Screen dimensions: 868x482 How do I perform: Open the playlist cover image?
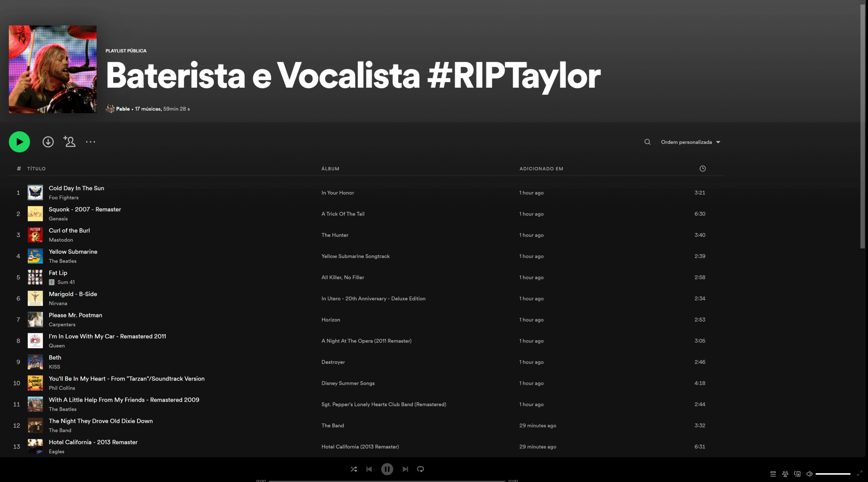tap(53, 69)
